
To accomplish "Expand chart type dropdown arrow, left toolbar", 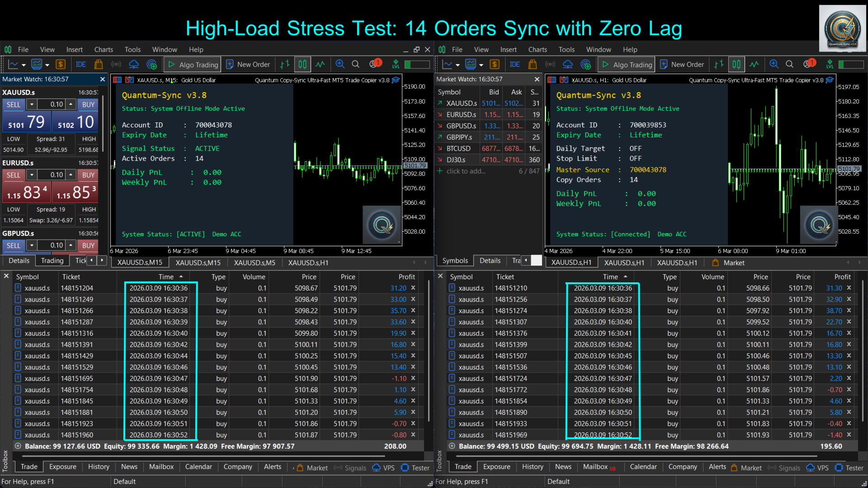I will [x=23, y=65].
